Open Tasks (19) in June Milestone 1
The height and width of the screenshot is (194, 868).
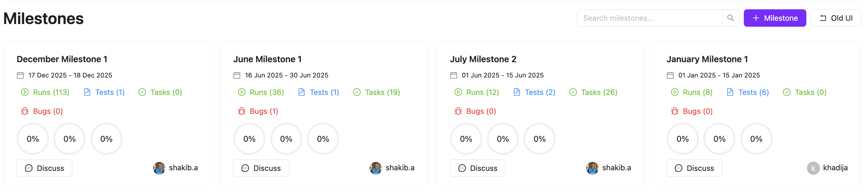(x=382, y=92)
